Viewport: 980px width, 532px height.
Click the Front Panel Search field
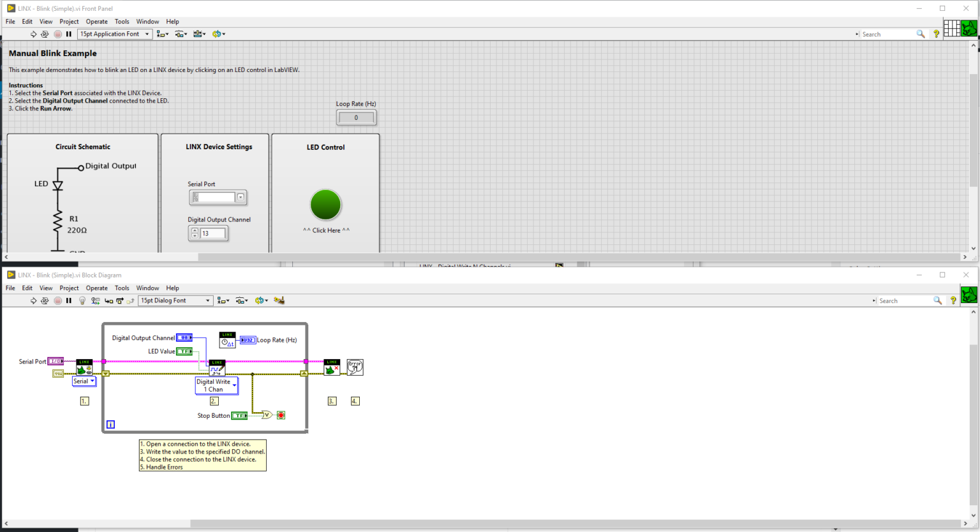pyautogui.click(x=887, y=34)
